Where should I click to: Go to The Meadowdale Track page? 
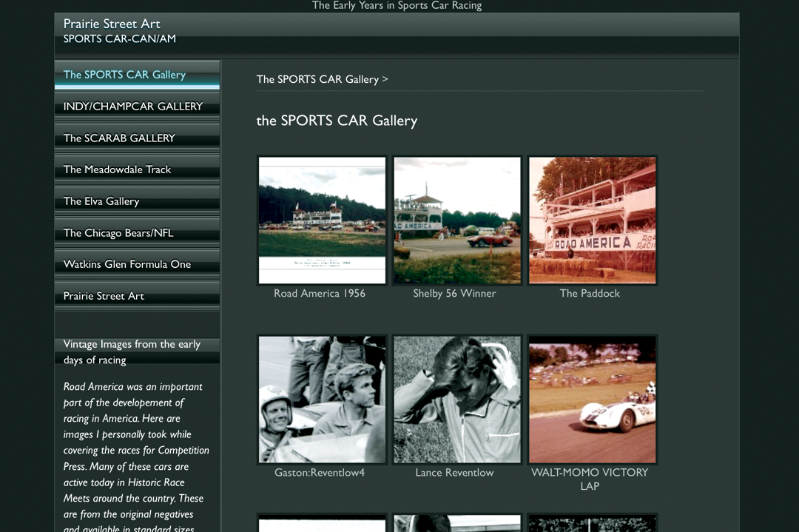(117, 169)
